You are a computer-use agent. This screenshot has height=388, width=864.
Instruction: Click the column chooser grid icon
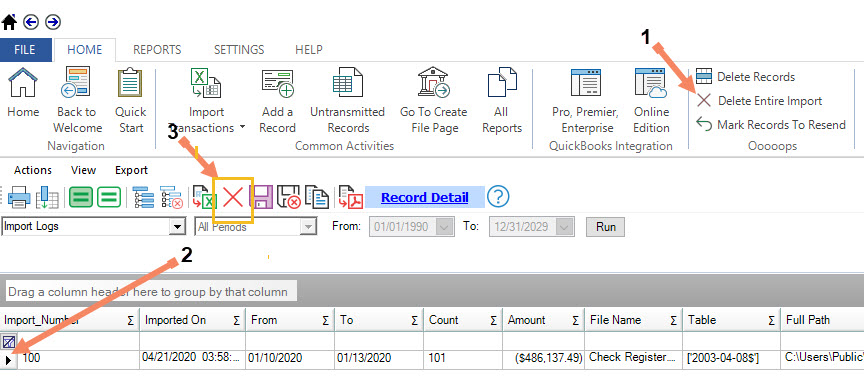tap(48, 197)
